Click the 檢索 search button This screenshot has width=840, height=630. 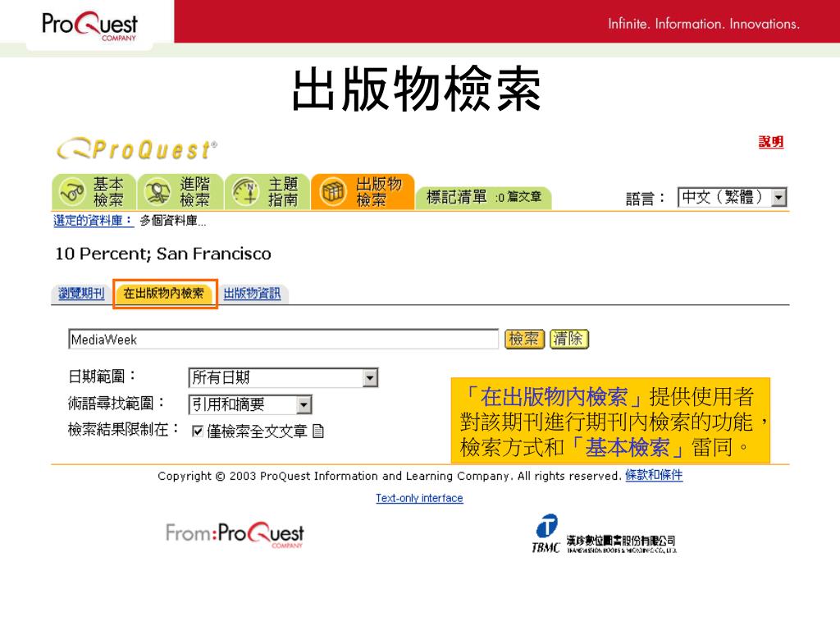(x=524, y=339)
